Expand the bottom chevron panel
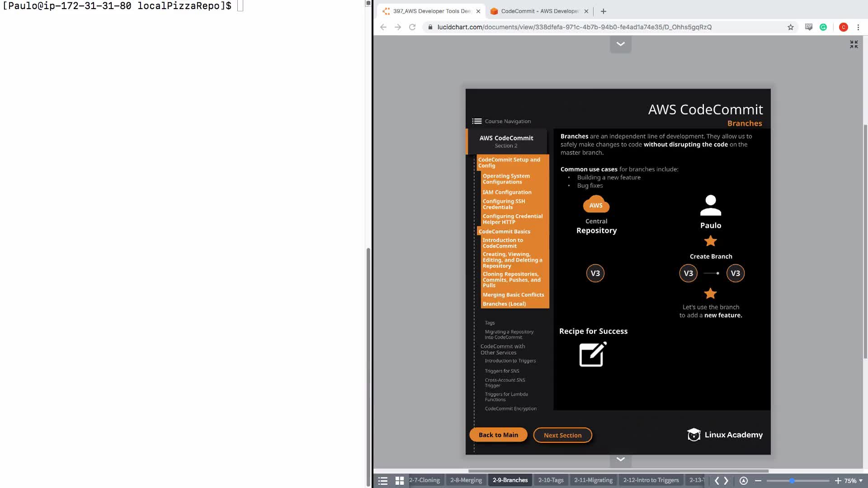This screenshot has height=488, width=868. 620,459
